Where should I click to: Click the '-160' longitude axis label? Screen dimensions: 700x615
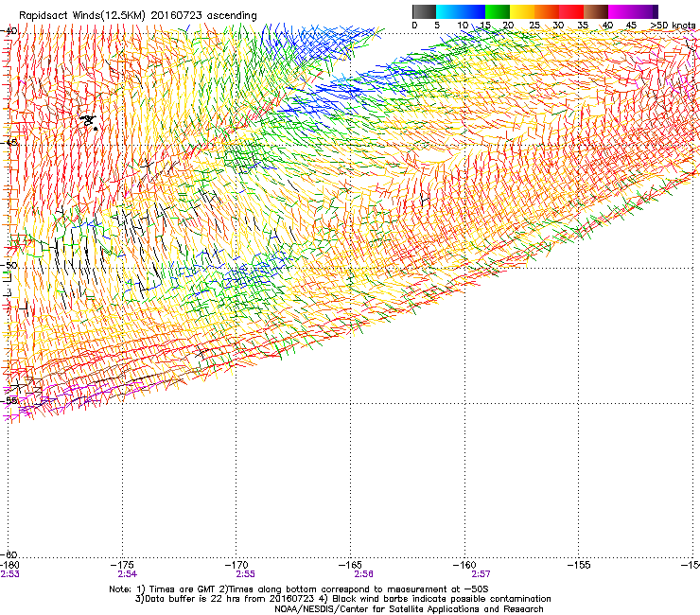click(464, 566)
